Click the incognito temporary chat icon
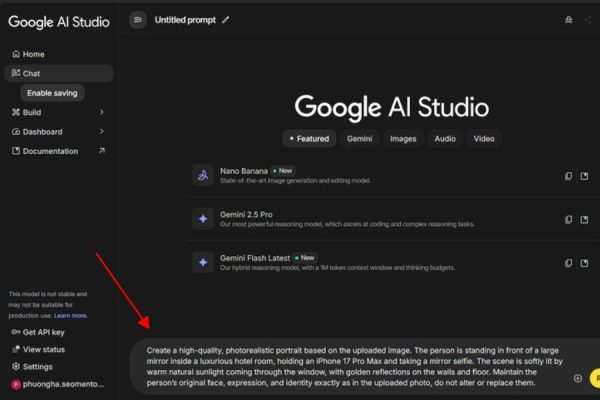600x400 pixels. point(569,19)
